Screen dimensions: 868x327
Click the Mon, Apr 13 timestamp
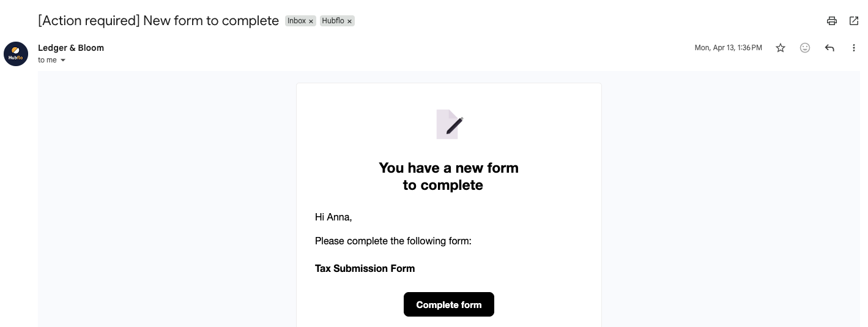728,48
